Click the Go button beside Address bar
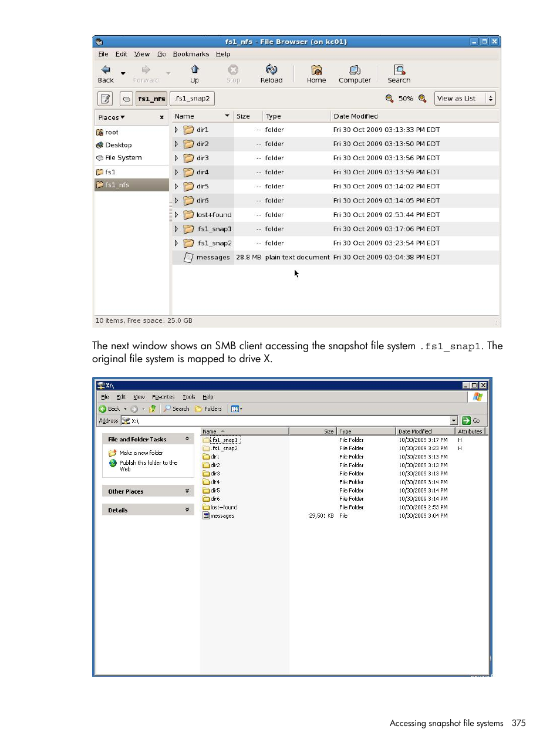This screenshot has width=560, height=746. [x=471, y=421]
